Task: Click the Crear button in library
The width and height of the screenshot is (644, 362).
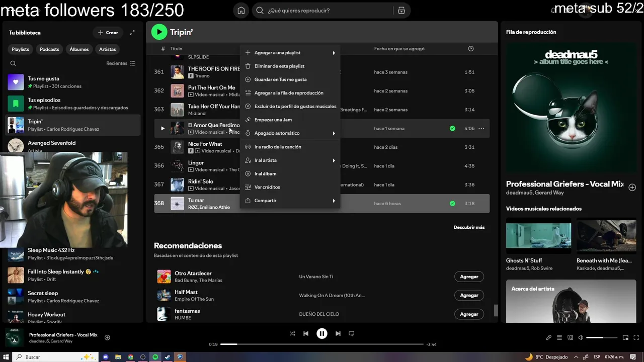Action: tap(108, 33)
